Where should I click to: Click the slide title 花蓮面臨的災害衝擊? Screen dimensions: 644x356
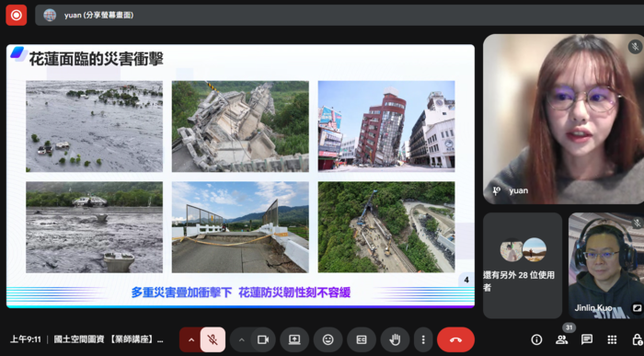(96, 59)
